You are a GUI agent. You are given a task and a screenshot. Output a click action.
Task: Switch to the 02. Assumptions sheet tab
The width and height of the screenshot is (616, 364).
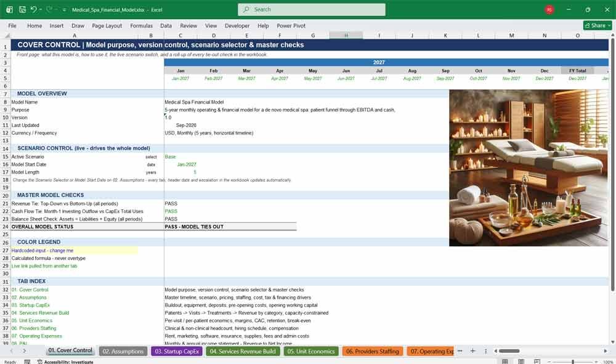point(123,352)
